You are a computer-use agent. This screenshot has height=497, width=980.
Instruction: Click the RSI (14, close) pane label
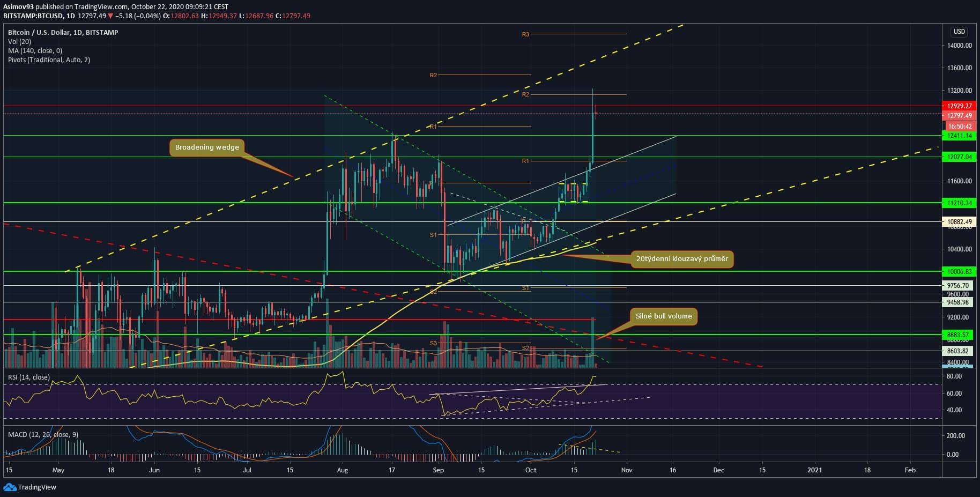[28, 377]
